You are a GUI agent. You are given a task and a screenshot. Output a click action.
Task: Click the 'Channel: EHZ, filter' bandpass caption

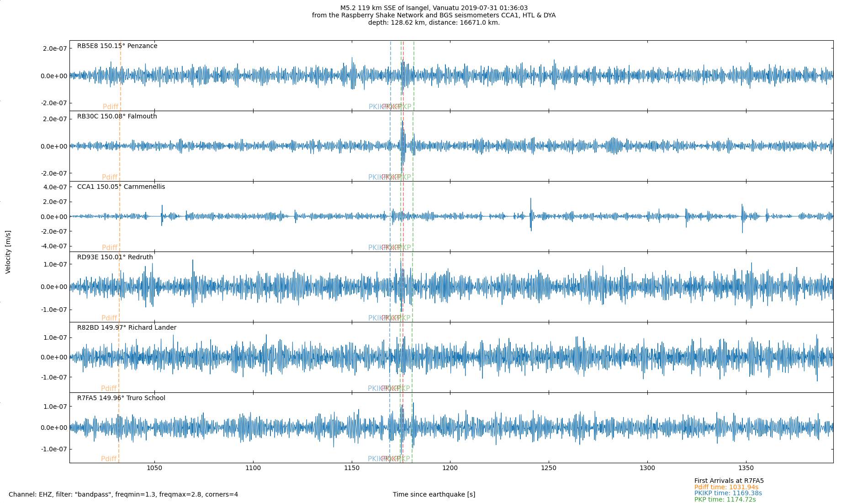pyautogui.click(x=123, y=494)
